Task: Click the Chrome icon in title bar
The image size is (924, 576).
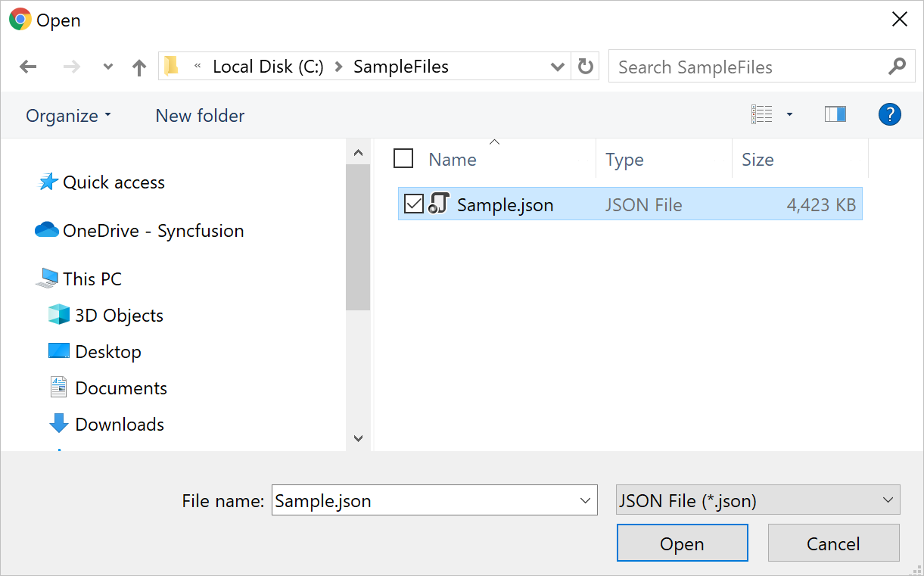Action: coord(20,20)
